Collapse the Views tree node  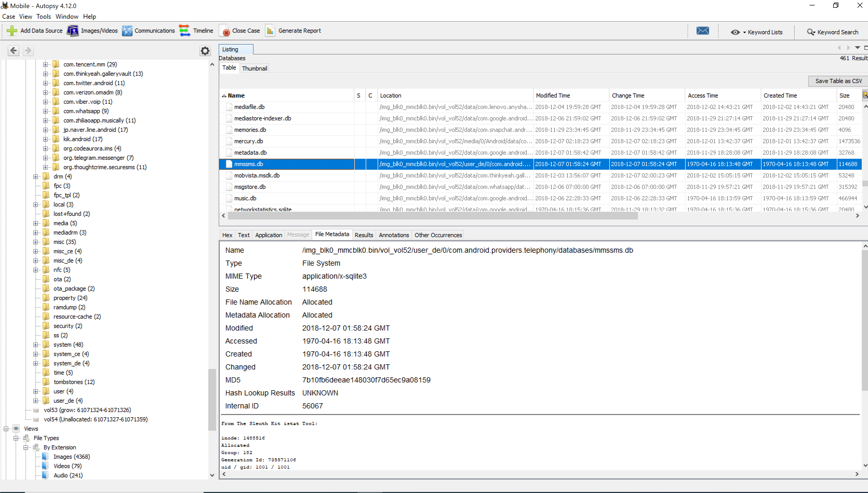(6, 429)
